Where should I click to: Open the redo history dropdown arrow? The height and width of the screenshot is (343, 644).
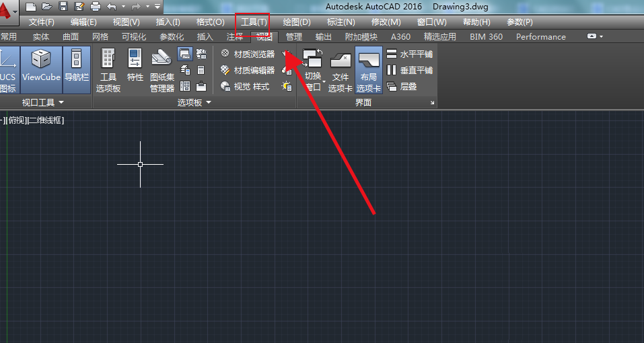click(x=147, y=7)
